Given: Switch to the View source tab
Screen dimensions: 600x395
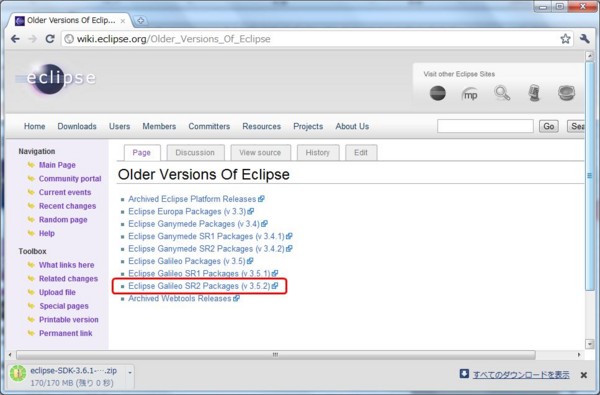Looking at the screenshot, I should coord(260,153).
